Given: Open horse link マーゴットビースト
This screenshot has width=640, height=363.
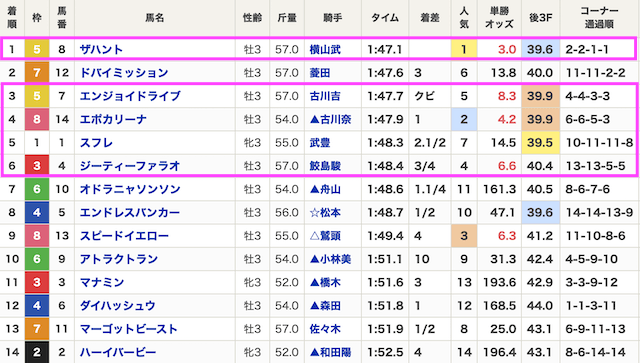Looking at the screenshot, I should coord(129,329).
